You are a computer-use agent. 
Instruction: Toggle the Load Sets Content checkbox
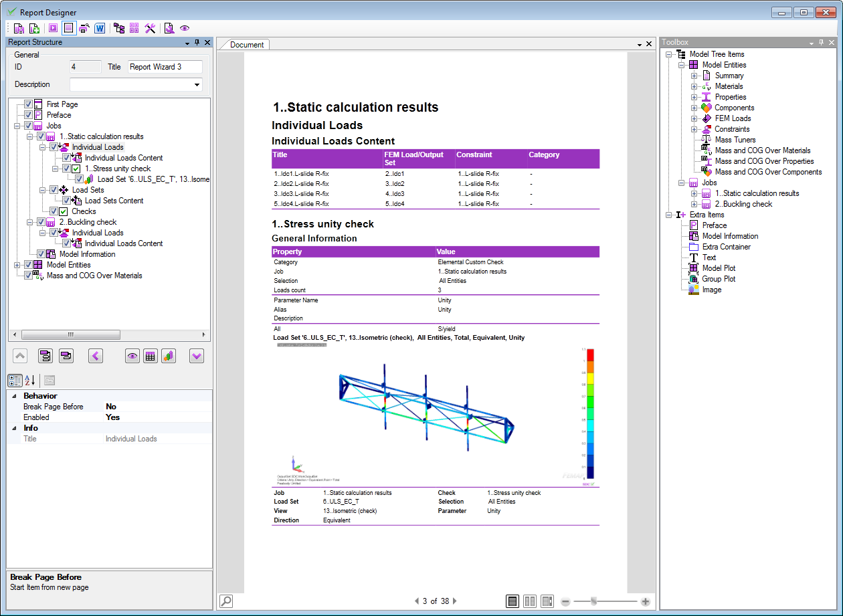tap(66, 201)
